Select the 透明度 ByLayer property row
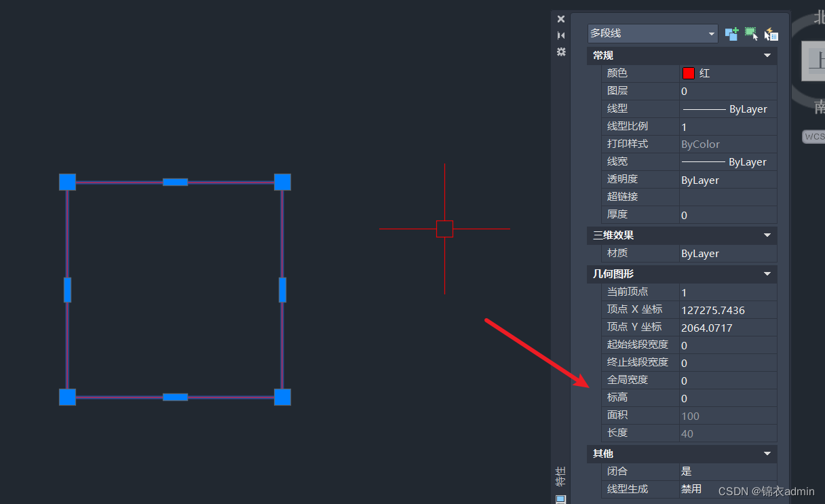The image size is (825, 504). click(726, 179)
